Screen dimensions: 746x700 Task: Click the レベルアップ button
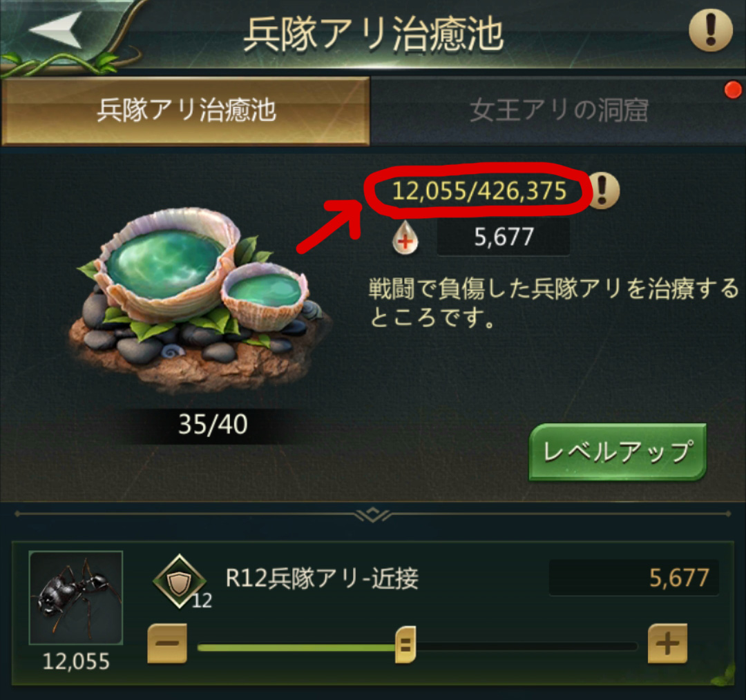click(x=617, y=451)
